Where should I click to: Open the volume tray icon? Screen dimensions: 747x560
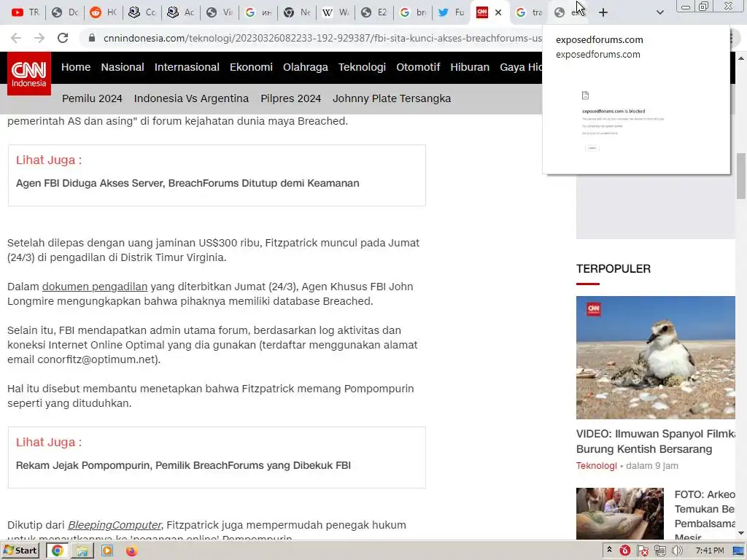(677, 551)
